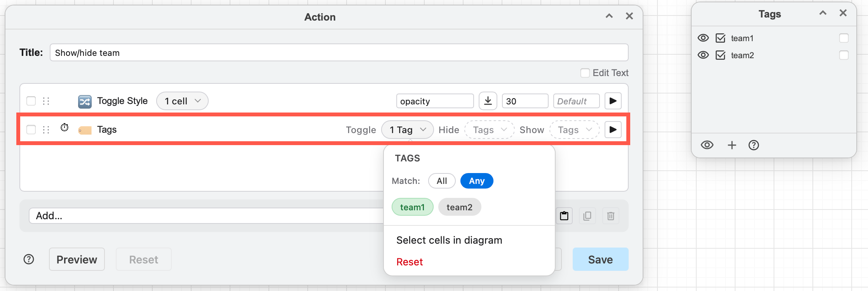Tick the checkbox right of team1
This screenshot has width=868, height=291.
click(x=844, y=38)
